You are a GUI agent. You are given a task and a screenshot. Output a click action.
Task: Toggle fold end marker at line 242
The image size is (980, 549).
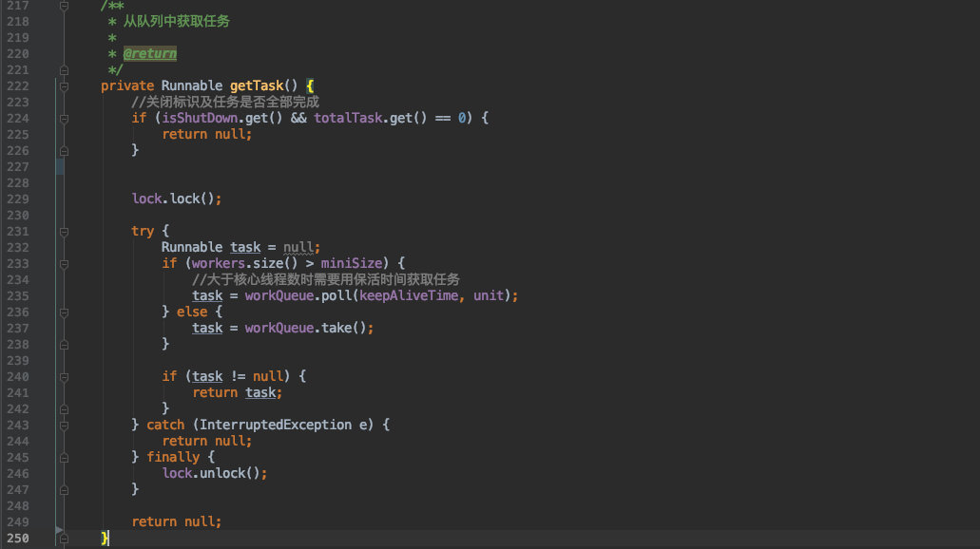(x=64, y=409)
